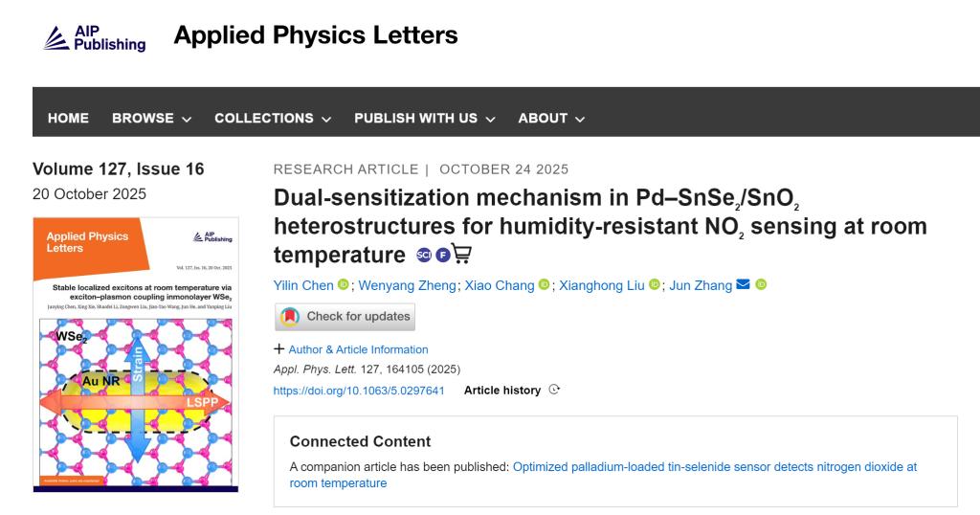
Task: Click the journal issue cover thumbnail
Action: point(135,354)
